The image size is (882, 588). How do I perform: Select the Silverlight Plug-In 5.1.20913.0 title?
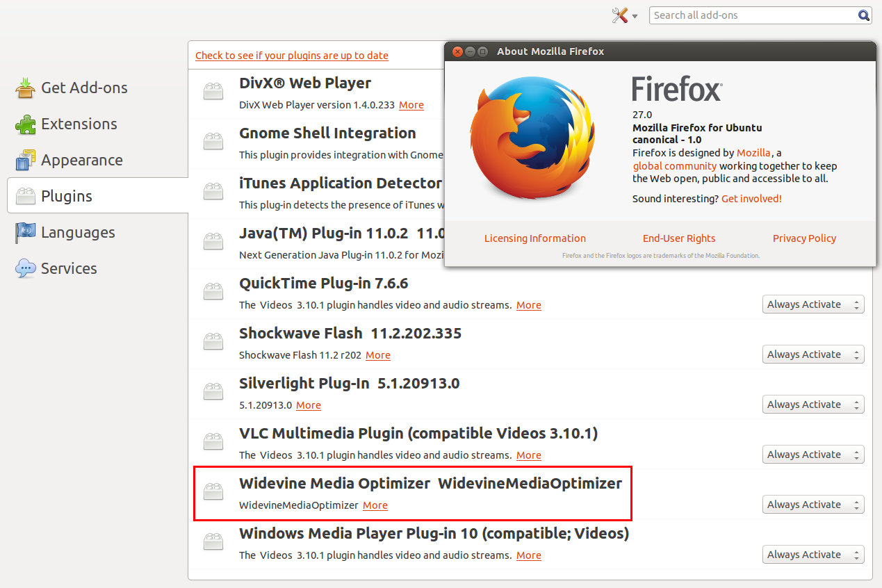(x=350, y=383)
